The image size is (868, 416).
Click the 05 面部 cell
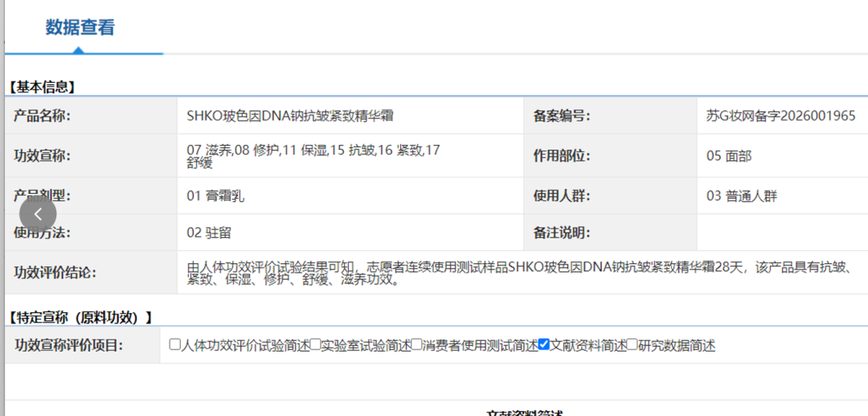(729, 156)
